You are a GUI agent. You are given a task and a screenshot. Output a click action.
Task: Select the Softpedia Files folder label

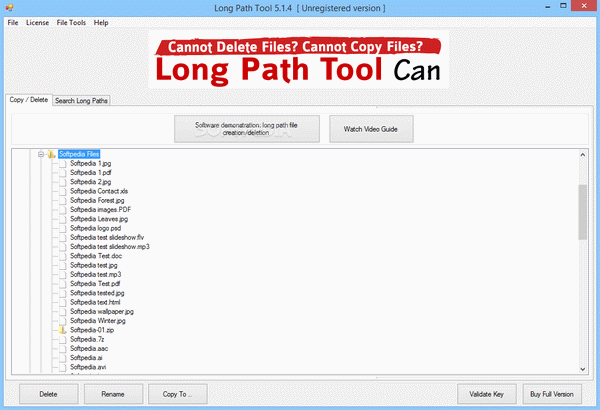tap(79, 154)
